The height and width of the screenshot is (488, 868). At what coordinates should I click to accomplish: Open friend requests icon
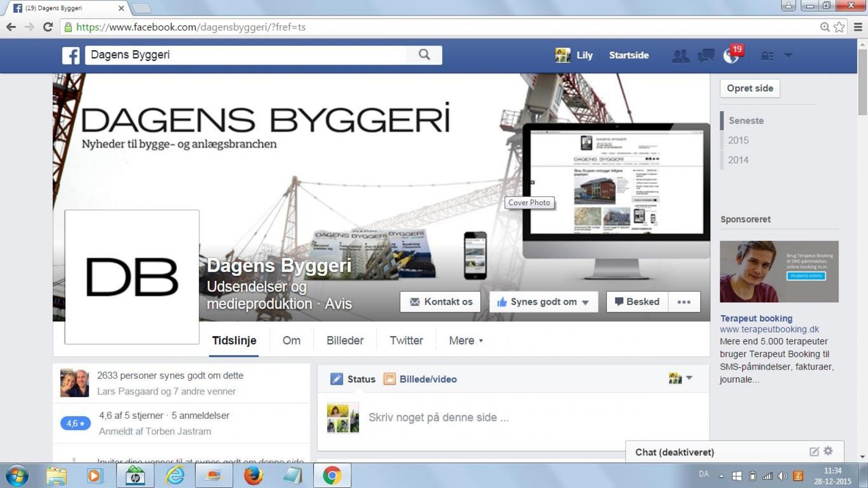[680, 56]
